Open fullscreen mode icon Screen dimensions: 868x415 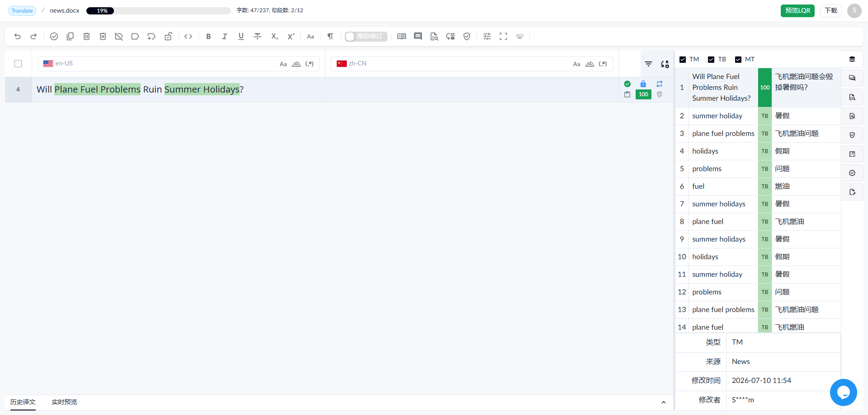point(503,37)
